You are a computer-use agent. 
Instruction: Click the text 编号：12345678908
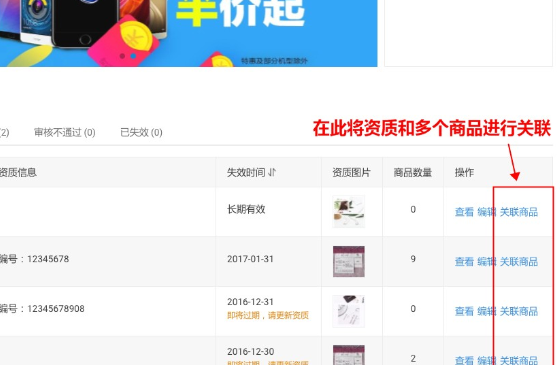tap(42, 309)
